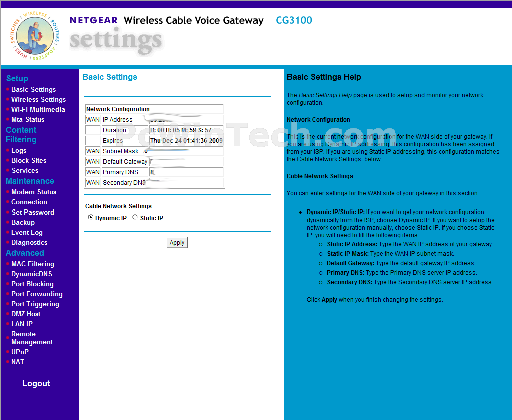View the Event Log
Screen dimensions: 512x420
(x=27, y=232)
